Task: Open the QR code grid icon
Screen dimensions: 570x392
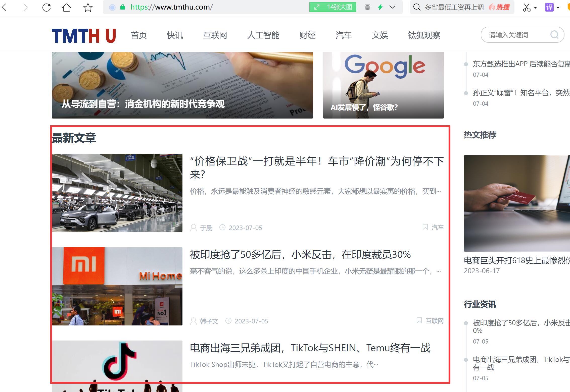Action: 367,7
